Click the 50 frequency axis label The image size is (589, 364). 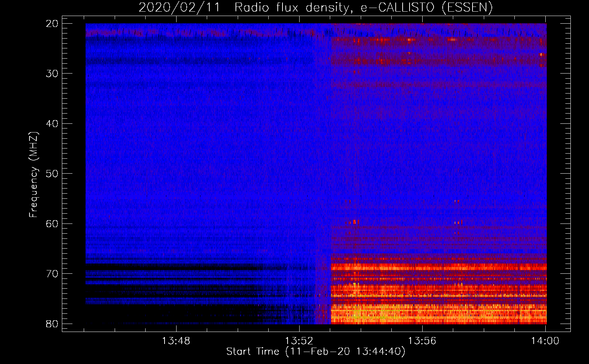[52, 174]
